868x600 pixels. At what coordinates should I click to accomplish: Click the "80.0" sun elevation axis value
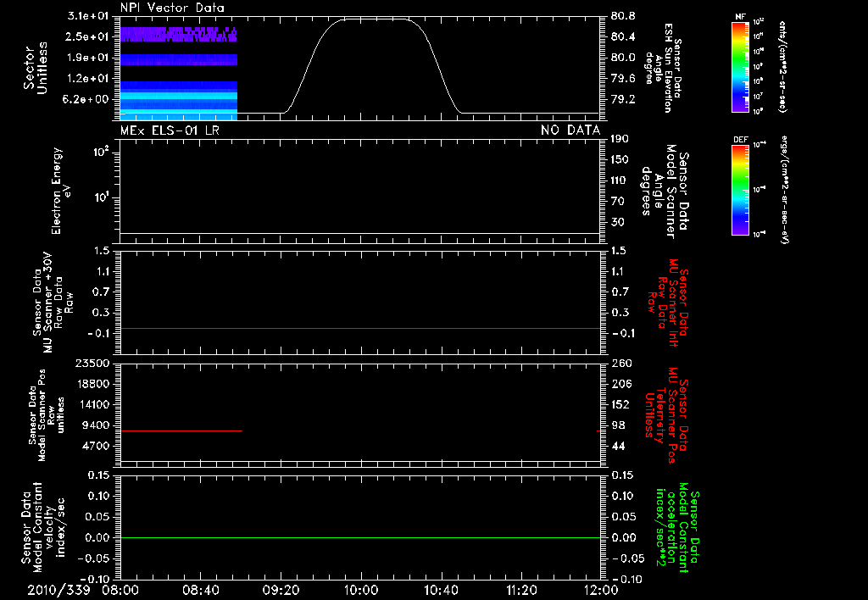tap(623, 58)
